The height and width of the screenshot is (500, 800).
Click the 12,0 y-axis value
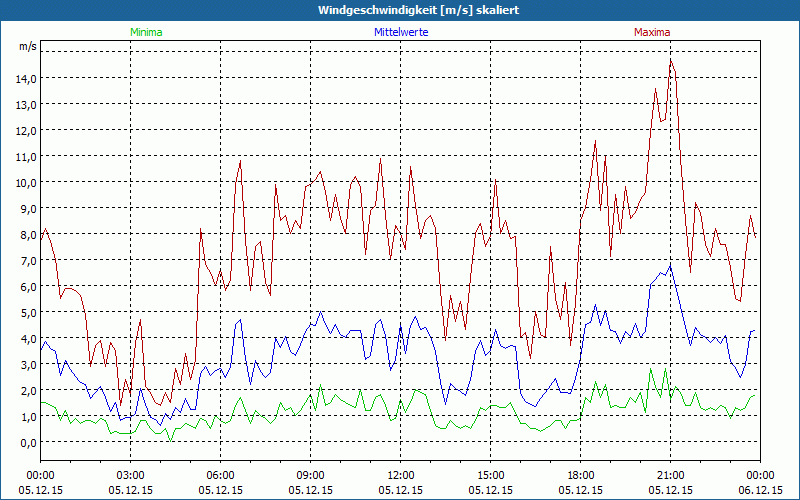click(26, 130)
